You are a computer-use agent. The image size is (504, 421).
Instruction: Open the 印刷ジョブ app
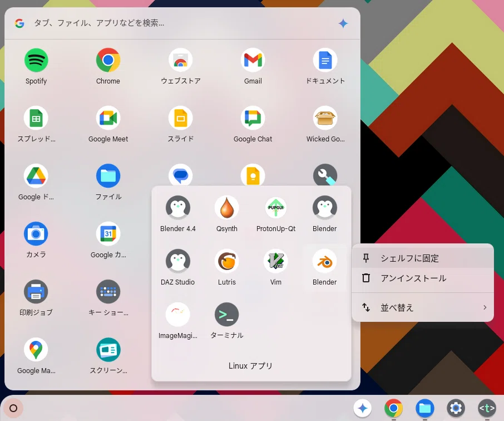point(36,292)
